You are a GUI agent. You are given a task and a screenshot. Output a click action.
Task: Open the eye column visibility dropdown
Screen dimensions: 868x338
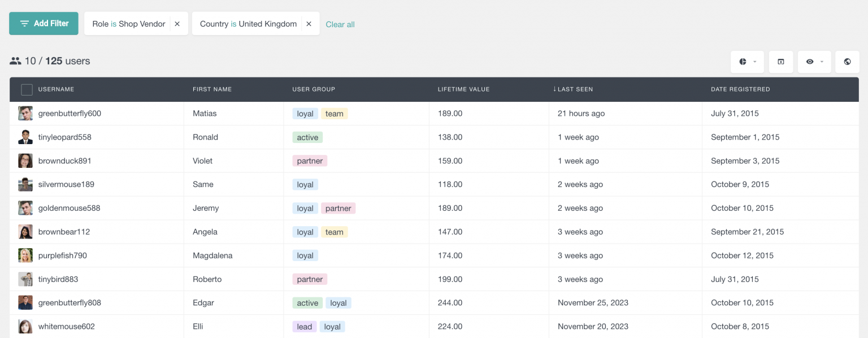coord(814,62)
